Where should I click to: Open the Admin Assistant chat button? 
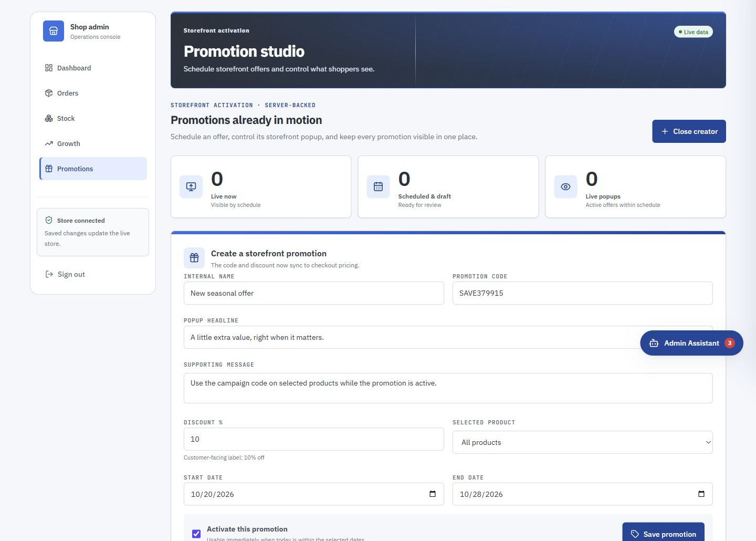(691, 343)
